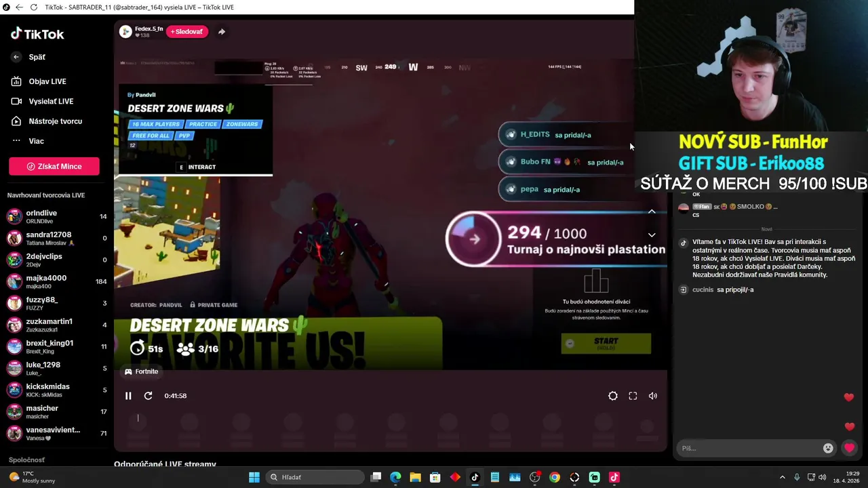This screenshot has height=488, width=868.
Task: Open the luke_1298 suggested stream
Action: 57,369
